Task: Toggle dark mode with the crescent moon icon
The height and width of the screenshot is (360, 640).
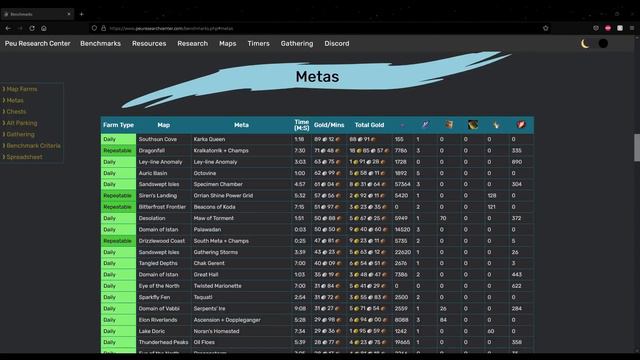Action: pos(585,43)
